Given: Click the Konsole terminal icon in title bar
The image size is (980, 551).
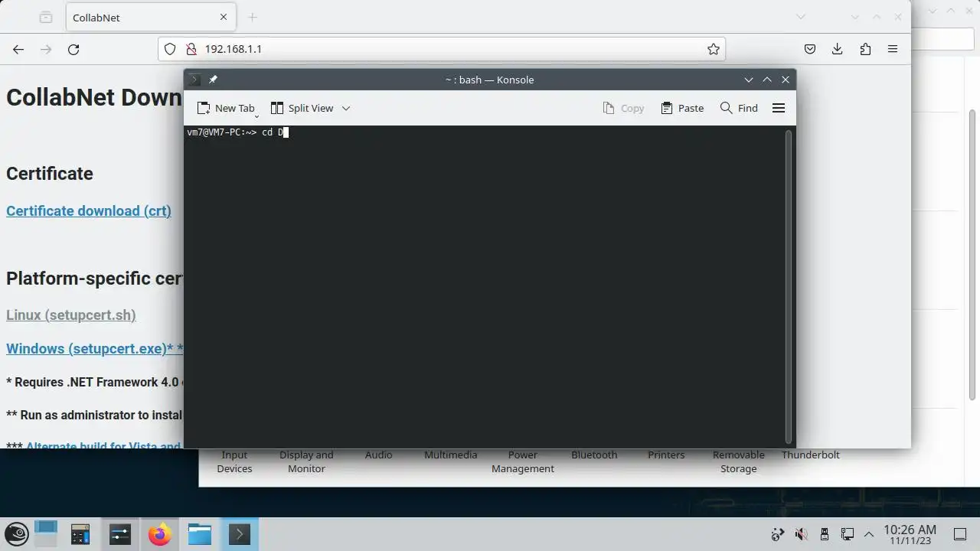Looking at the screenshot, I should pyautogui.click(x=194, y=80).
